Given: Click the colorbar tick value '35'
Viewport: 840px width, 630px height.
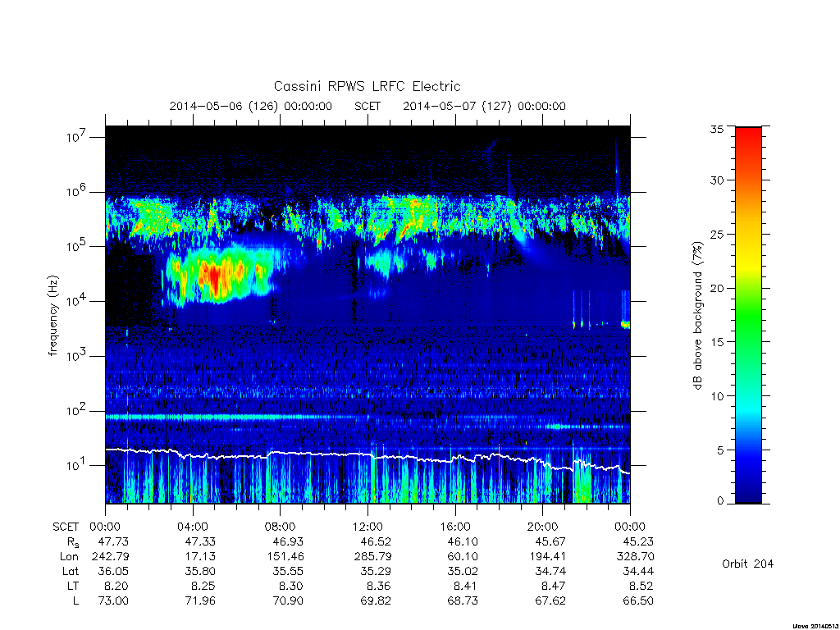Looking at the screenshot, I should pos(716,129).
